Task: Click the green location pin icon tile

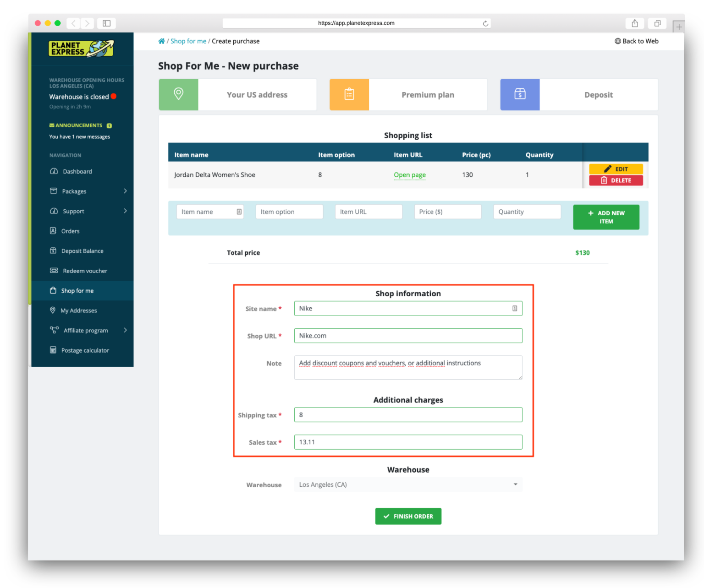Action: [x=178, y=94]
